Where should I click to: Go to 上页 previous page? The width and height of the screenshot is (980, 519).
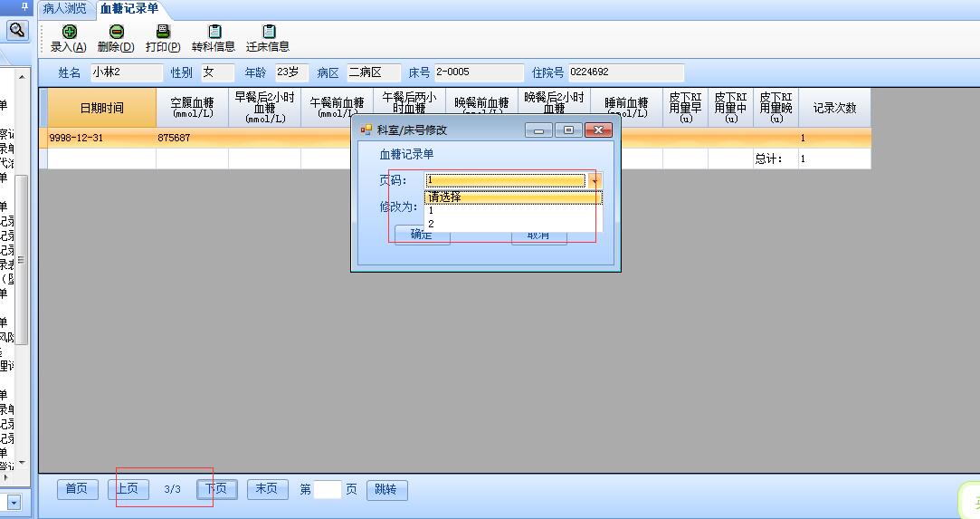128,489
